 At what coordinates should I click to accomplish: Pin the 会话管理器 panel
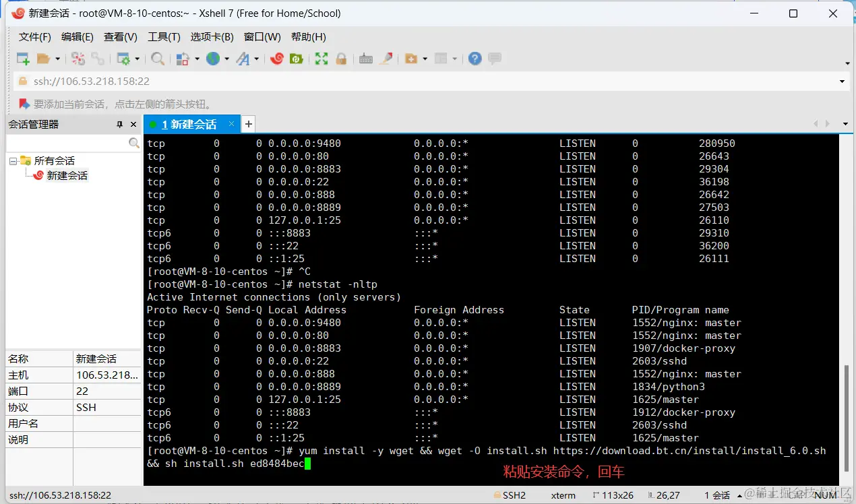(120, 125)
